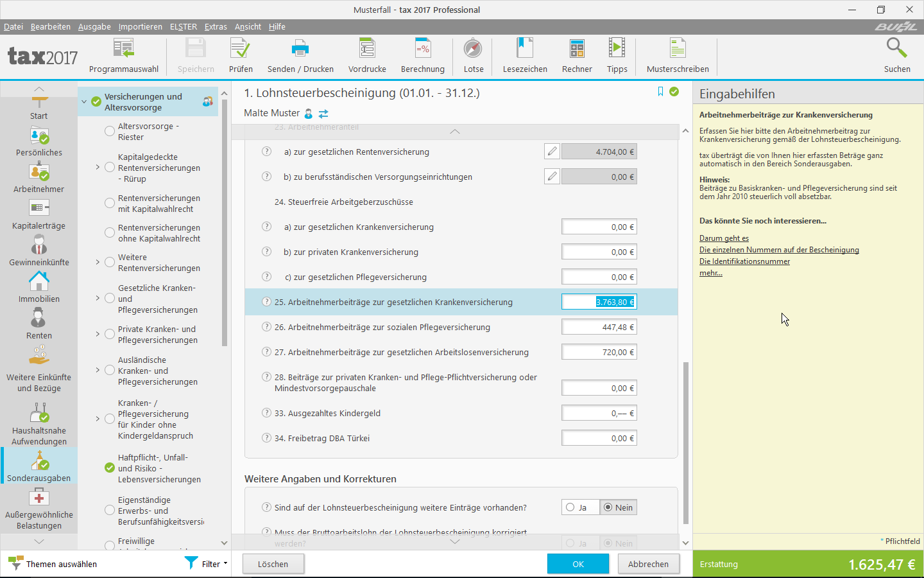Open the ELSTER menu
The height and width of the screenshot is (578, 924).
coord(183,26)
